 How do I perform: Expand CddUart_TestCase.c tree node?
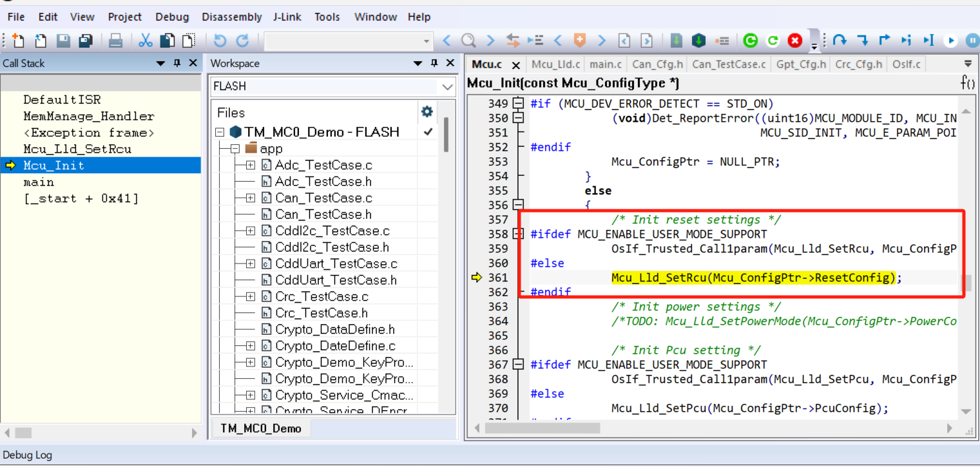(250, 263)
